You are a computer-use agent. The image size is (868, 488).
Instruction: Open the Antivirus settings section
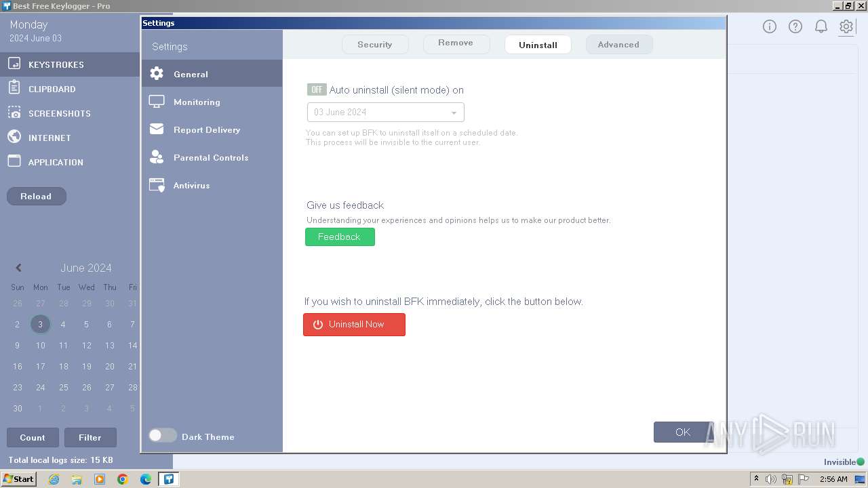point(212,185)
